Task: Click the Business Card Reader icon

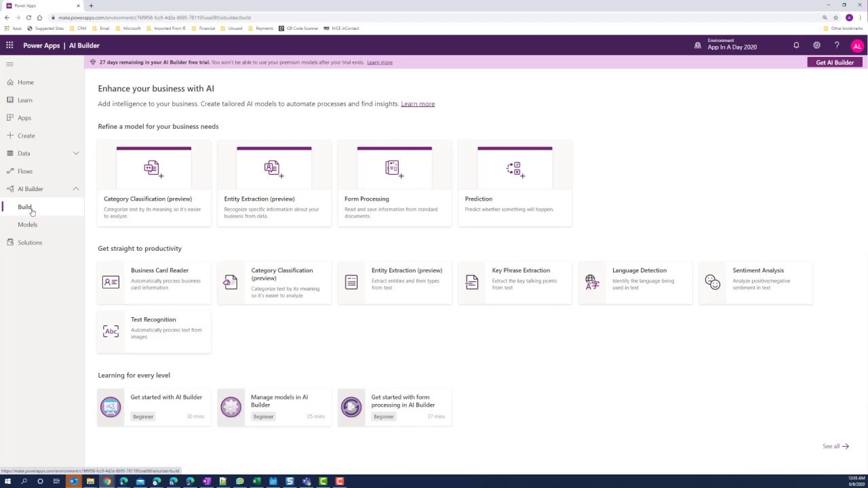Action: click(x=111, y=282)
